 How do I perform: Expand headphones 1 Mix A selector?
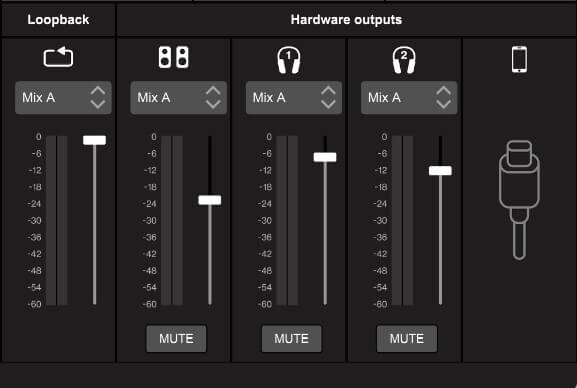pos(294,98)
